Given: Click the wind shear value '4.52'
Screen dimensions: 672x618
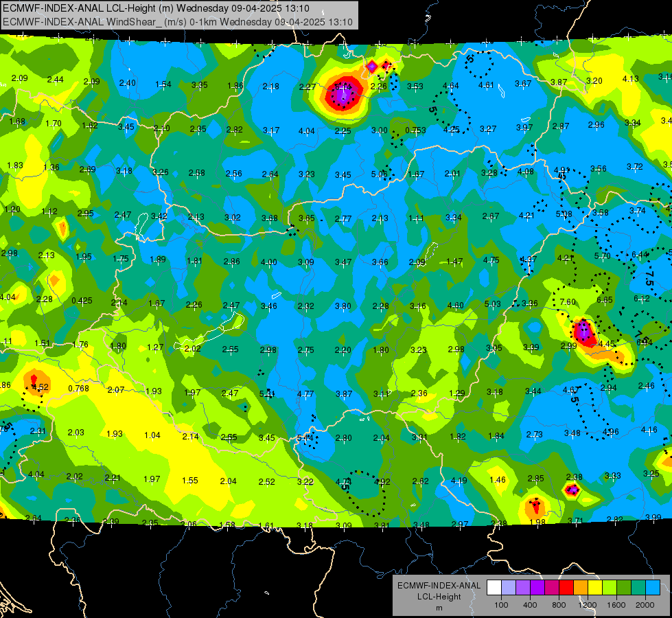Looking at the screenshot, I should (x=40, y=387).
